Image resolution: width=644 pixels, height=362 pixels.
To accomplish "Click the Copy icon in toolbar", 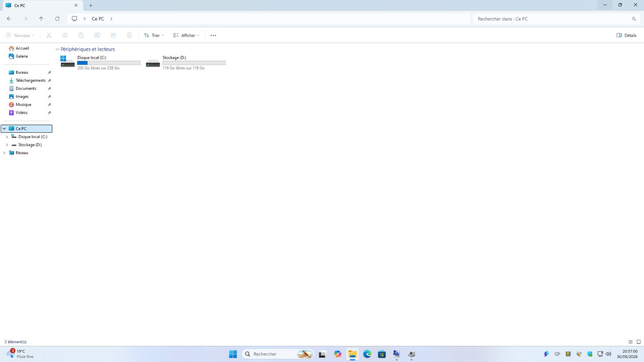I will click(x=65, y=35).
